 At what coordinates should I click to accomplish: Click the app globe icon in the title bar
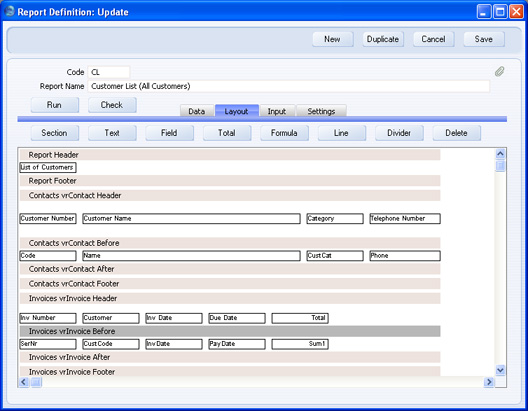9,11
